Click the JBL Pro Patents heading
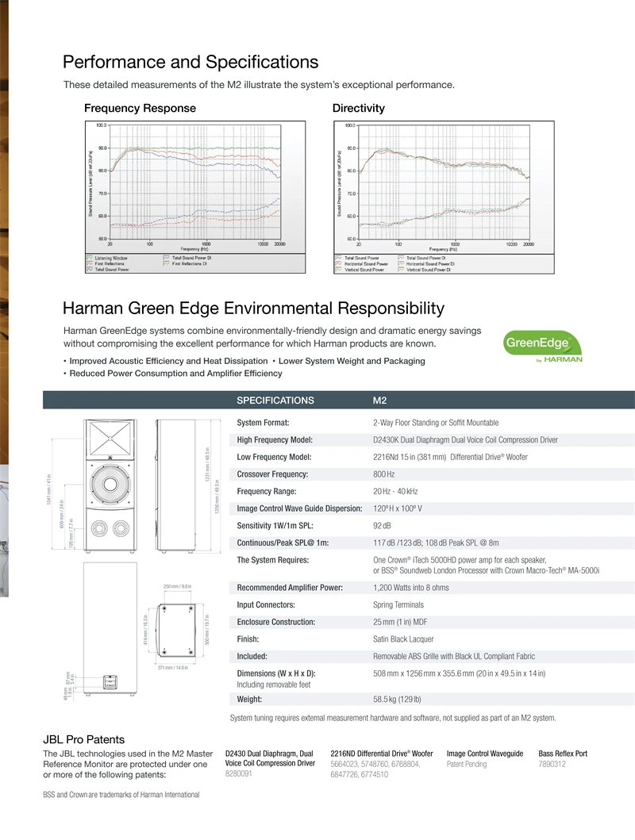The width and height of the screenshot is (635, 840). (x=83, y=739)
